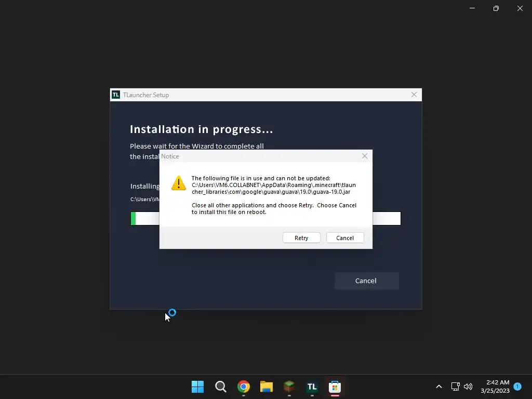
Task: Open the clock showing 2:42 AM
Action: pos(495,387)
